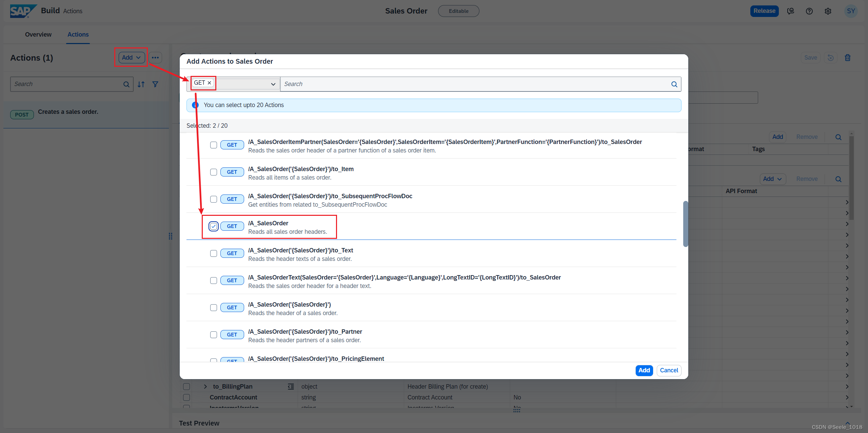Click the horizontal splitter dots above Test Preview
This screenshot has height=433, width=868.
tap(517, 410)
